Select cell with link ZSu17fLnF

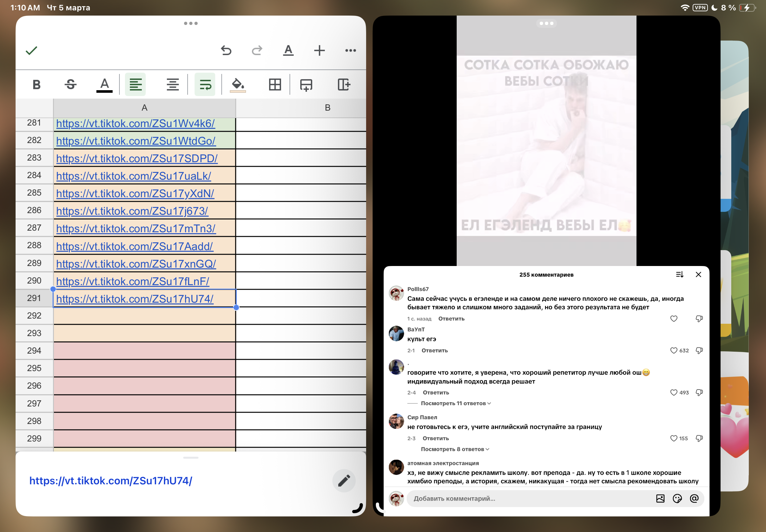144,281
